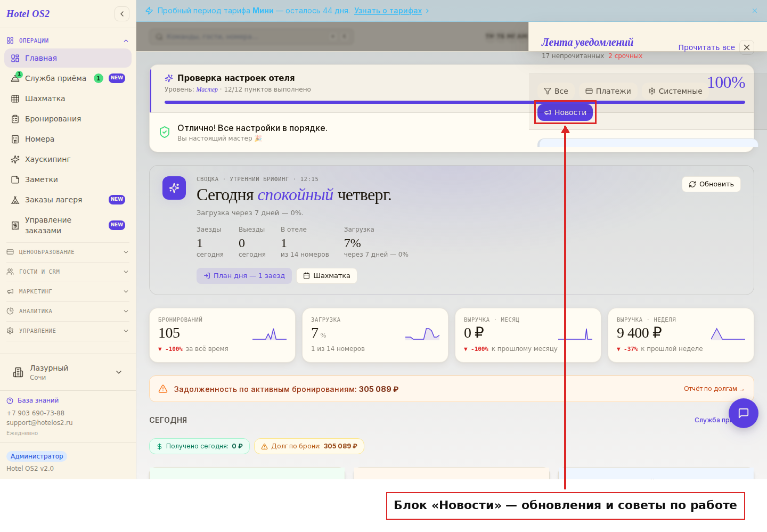Click the hotel settings check progress bar
This screenshot has height=532, width=767.
pyautogui.click(x=455, y=102)
